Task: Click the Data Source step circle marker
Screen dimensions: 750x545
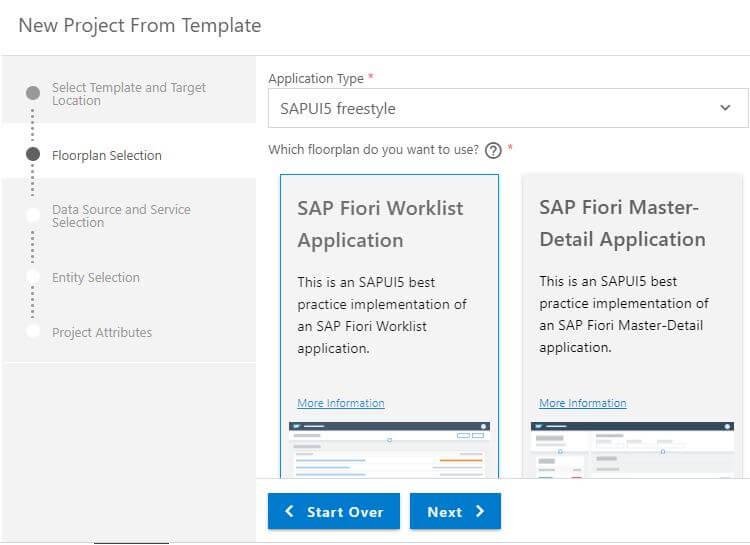Action: pos(33,215)
